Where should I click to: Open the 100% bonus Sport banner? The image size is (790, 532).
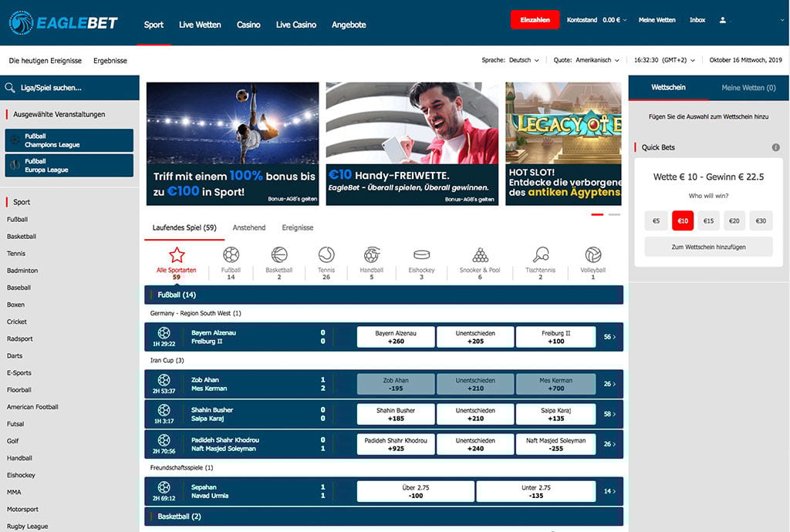233,144
